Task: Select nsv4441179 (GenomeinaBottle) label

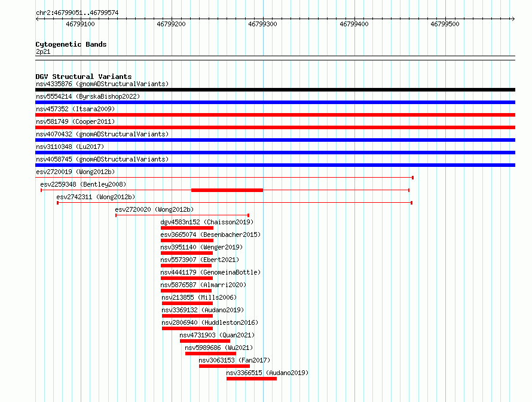Action: (210, 272)
